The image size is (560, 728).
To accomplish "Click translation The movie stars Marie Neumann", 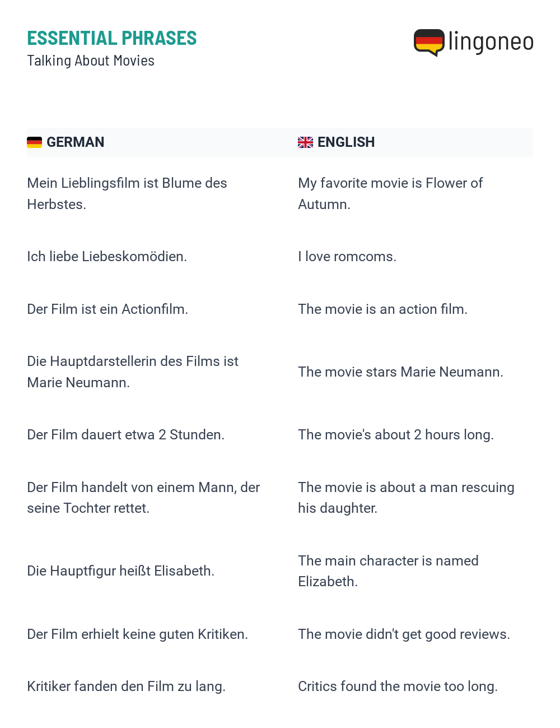I will (x=400, y=372).
